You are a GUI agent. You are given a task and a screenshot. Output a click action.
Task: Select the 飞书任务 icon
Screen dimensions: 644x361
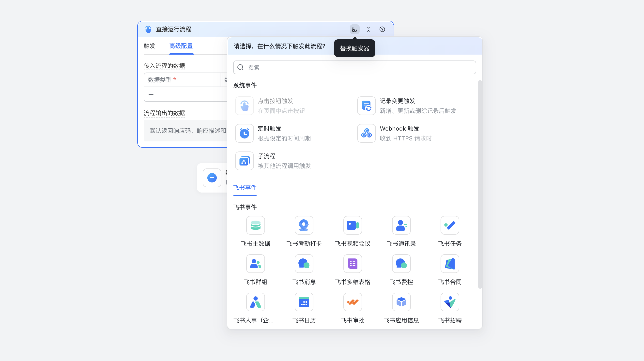pyautogui.click(x=450, y=225)
